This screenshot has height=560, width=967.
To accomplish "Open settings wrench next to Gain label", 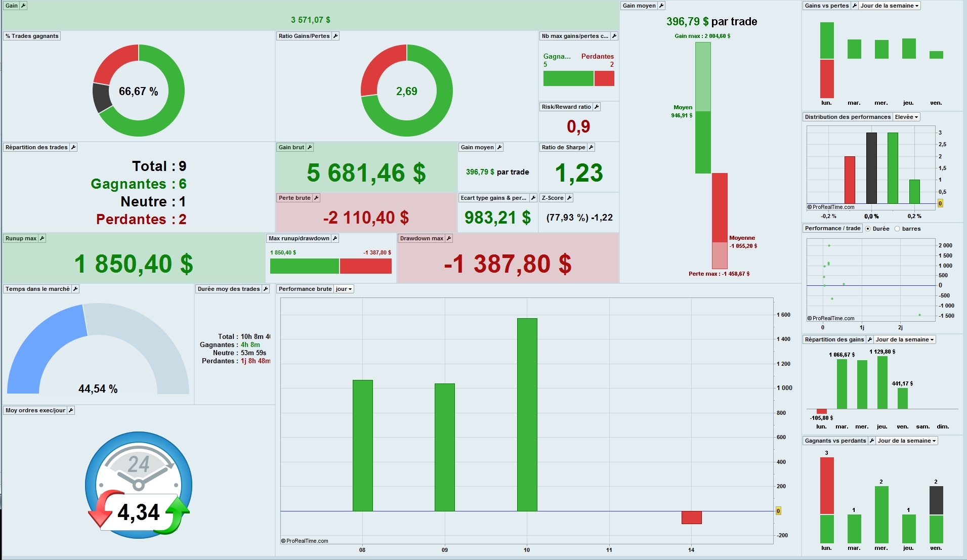I will click(x=23, y=6).
